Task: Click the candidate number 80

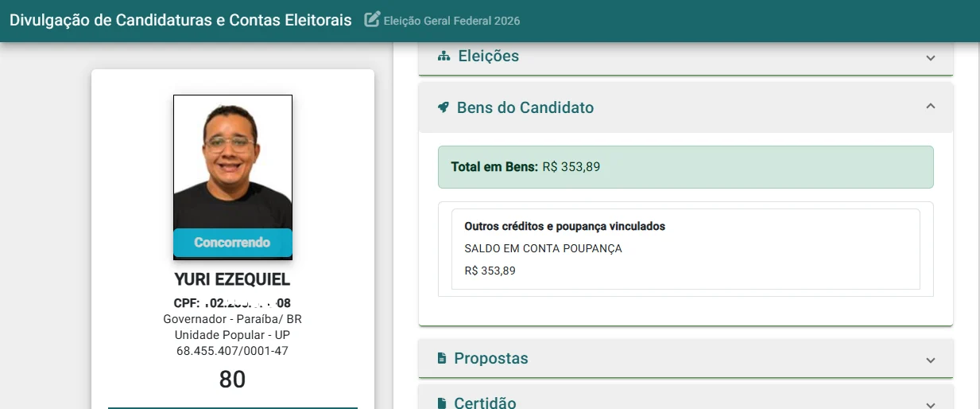Action: coord(233,380)
